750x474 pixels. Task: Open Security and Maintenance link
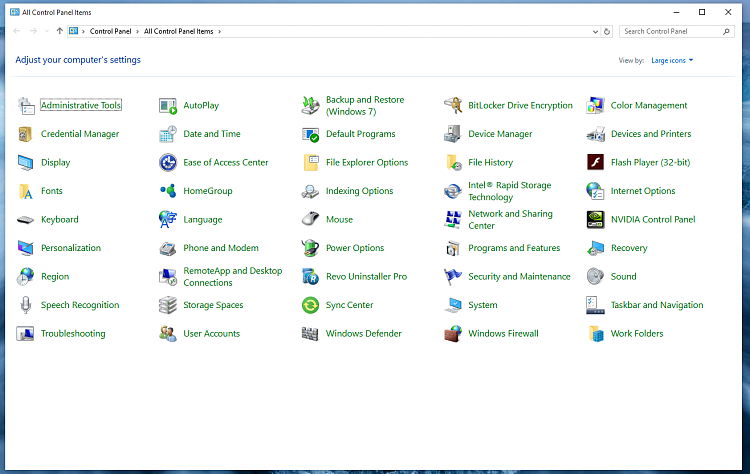tap(519, 276)
